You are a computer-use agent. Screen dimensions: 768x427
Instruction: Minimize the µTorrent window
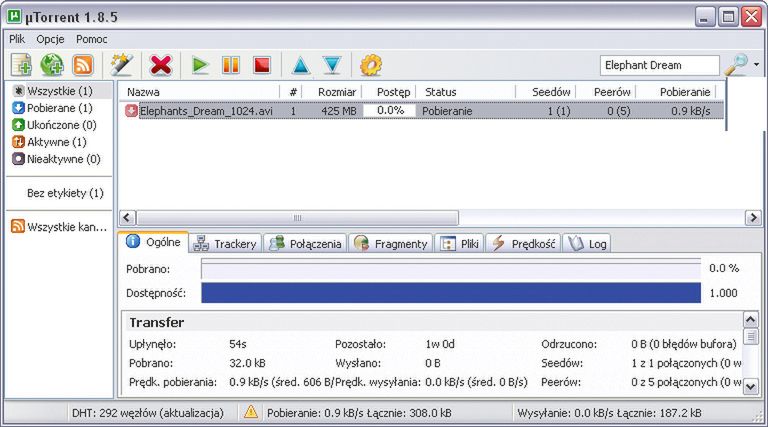click(x=704, y=17)
